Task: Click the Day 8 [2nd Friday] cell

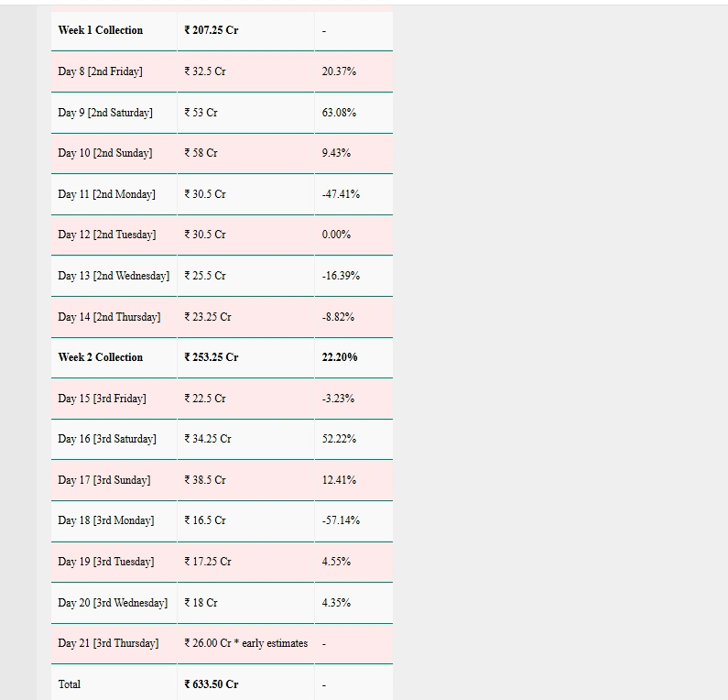Action: [x=101, y=71]
